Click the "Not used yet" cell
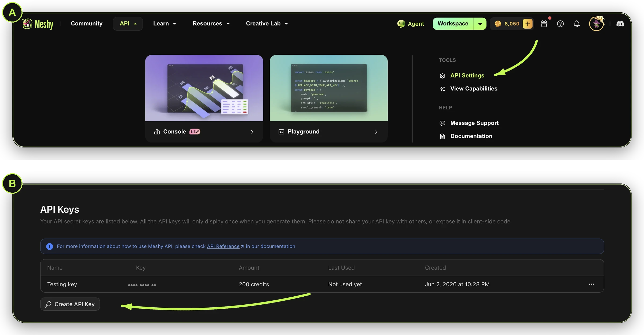The height and width of the screenshot is (335, 644). point(345,284)
